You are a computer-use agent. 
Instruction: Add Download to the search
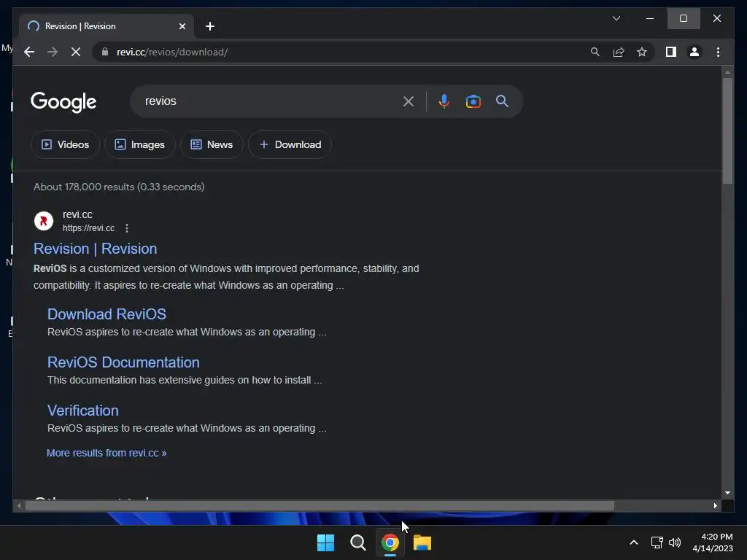(290, 144)
